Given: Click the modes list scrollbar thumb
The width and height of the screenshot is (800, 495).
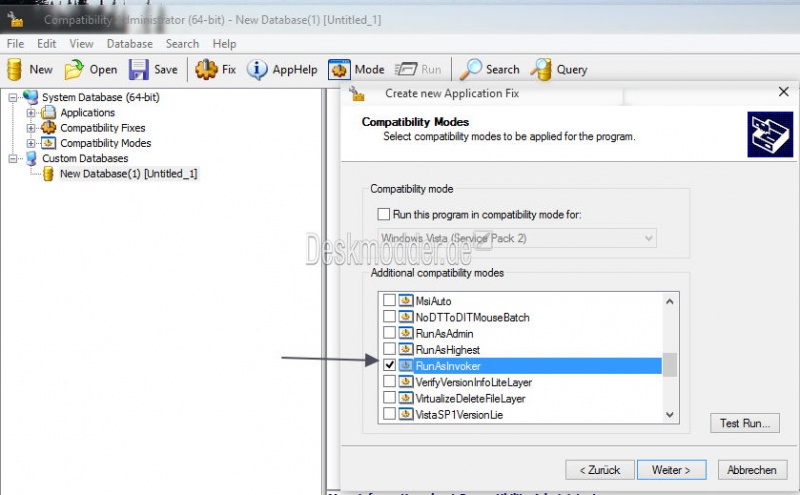Looking at the screenshot, I should click(x=670, y=365).
